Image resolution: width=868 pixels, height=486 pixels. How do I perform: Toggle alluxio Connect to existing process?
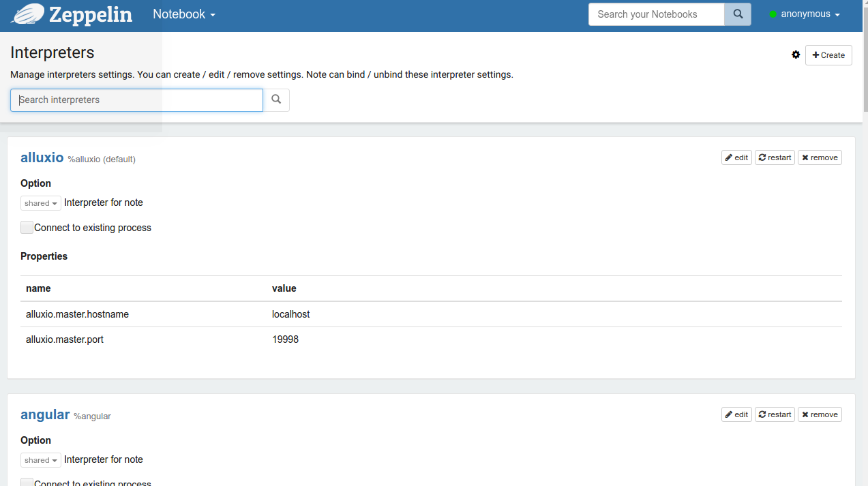click(x=27, y=228)
